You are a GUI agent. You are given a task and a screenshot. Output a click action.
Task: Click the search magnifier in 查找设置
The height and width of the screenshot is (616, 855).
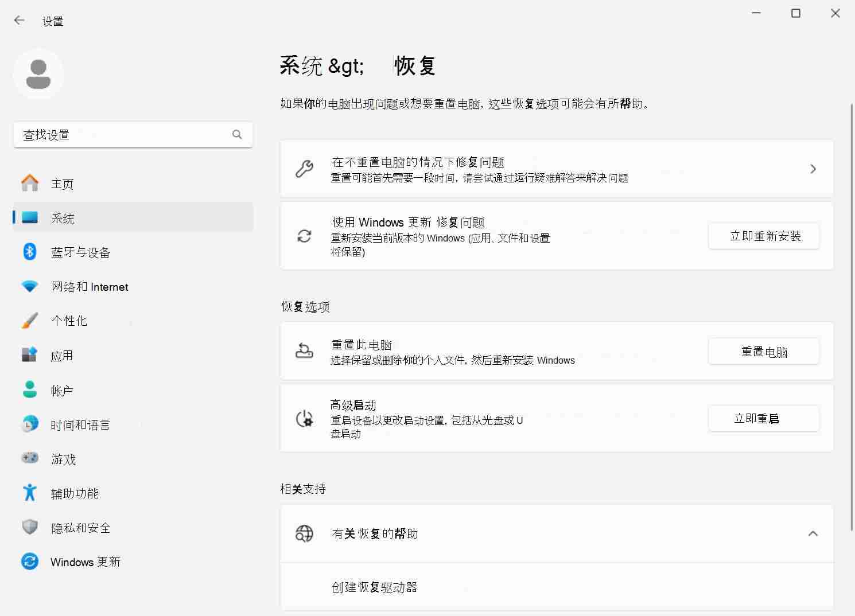[237, 134]
